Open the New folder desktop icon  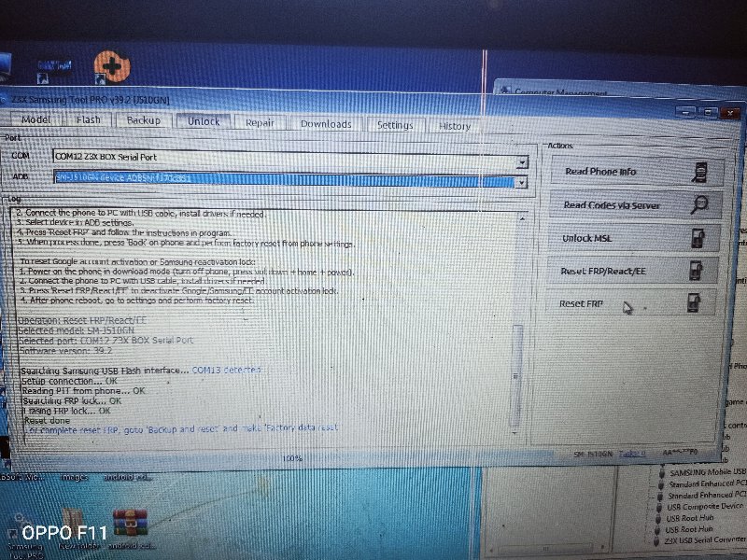click(x=78, y=528)
